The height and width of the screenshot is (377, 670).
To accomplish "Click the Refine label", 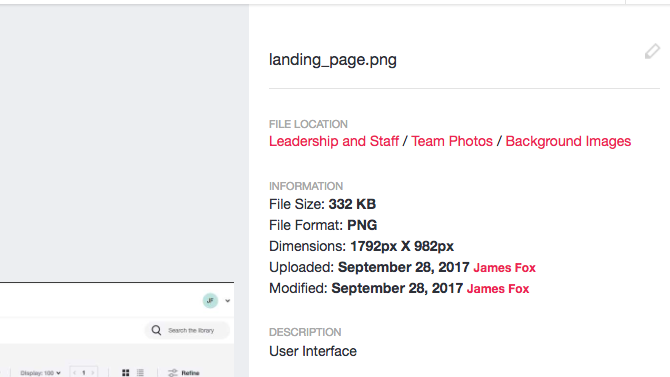I will pos(190,373).
